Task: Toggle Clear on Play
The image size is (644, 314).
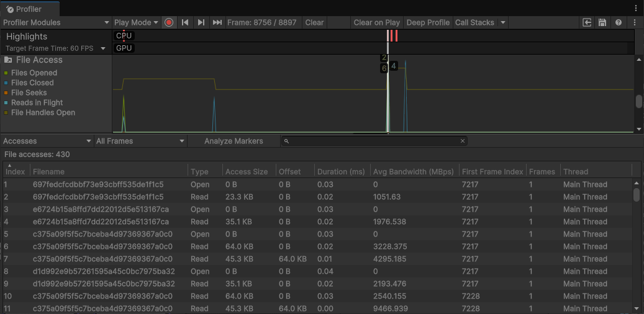Action: pos(376,22)
